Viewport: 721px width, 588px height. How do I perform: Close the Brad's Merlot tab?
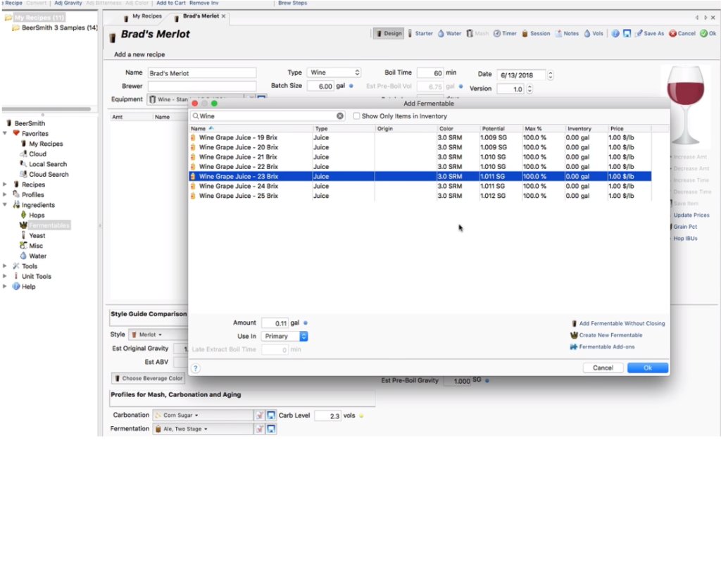[223, 16]
